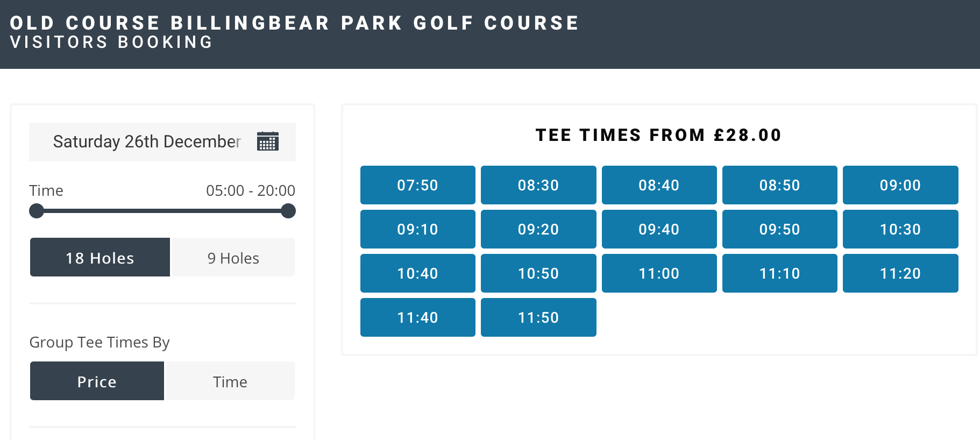Click the 09:10 tee time

tap(417, 229)
